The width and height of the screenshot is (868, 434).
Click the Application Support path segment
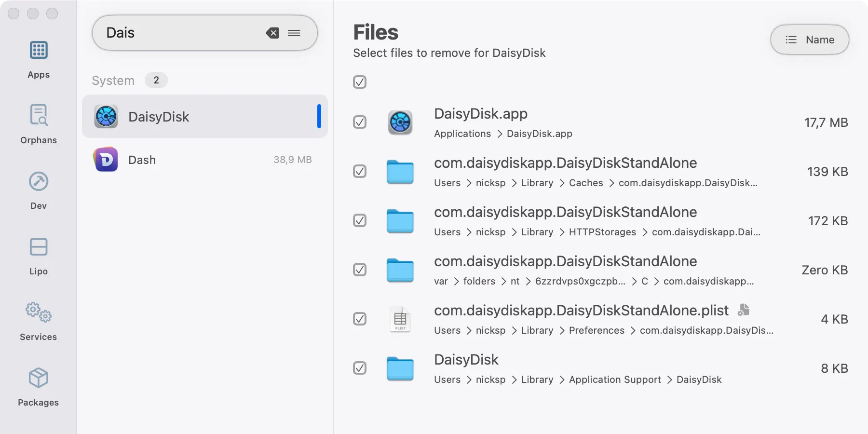(615, 380)
